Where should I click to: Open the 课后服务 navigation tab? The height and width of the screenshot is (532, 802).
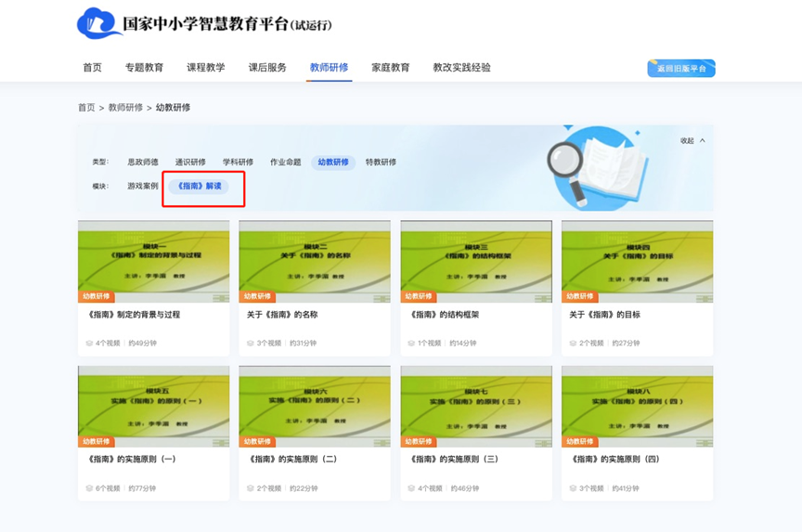click(x=267, y=68)
